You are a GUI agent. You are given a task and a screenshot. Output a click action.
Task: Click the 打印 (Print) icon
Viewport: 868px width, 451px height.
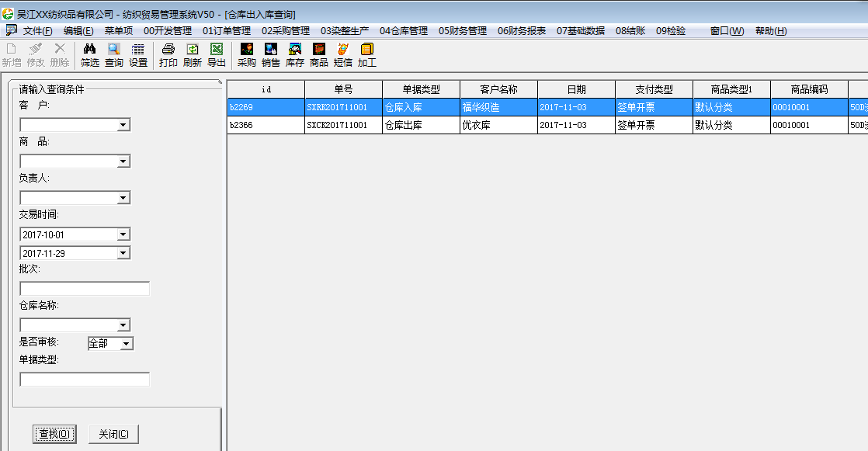click(x=168, y=55)
